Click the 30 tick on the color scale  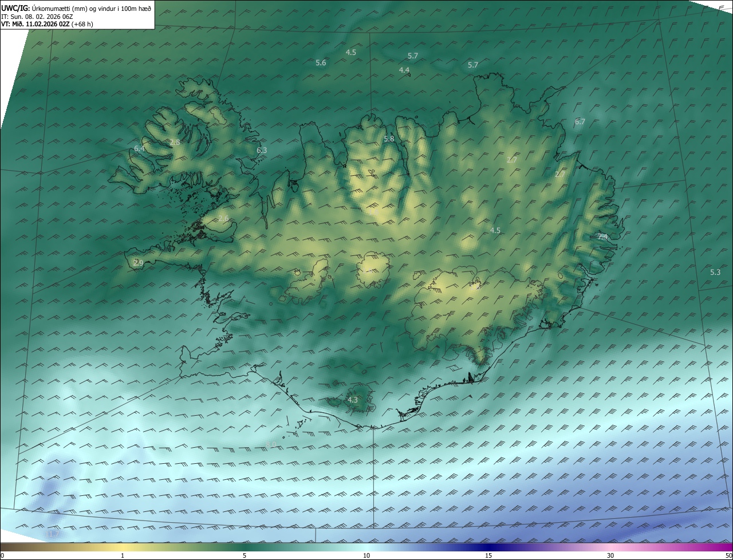610,555
